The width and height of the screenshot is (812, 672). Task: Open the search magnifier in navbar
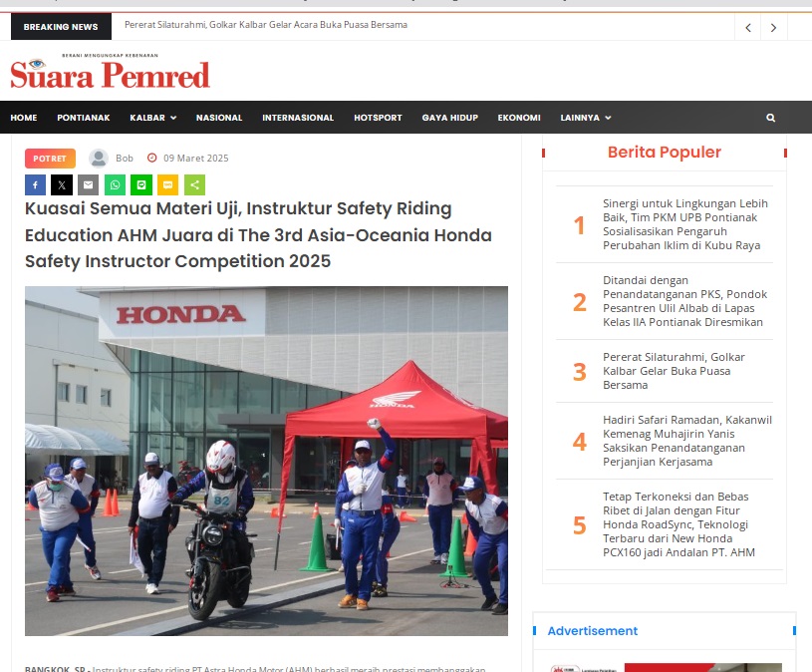tap(770, 118)
